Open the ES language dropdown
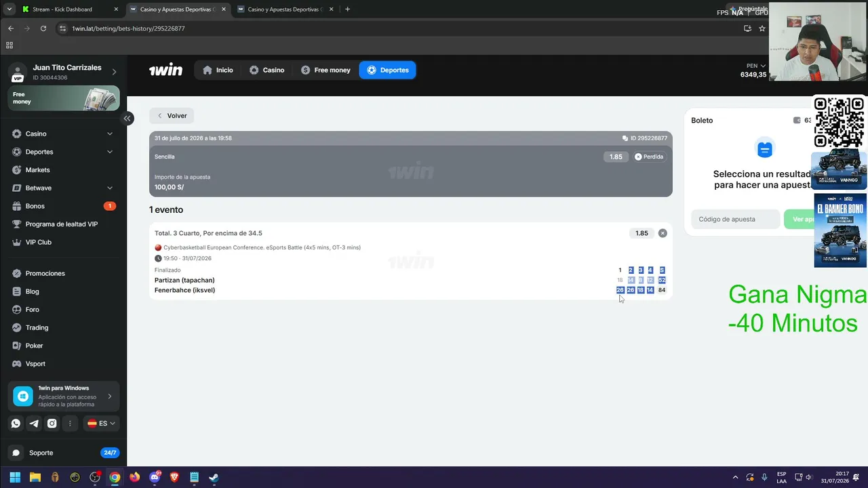This screenshot has height=488, width=868. [x=101, y=424]
